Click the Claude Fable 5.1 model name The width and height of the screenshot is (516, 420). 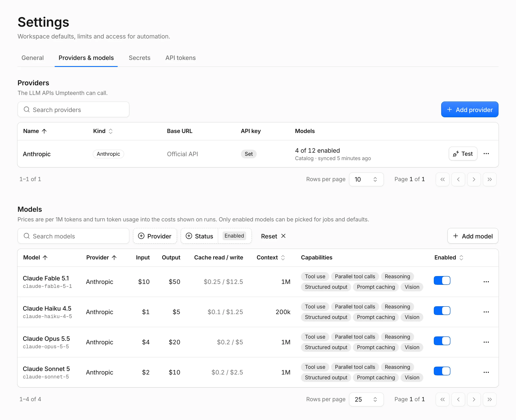(x=46, y=278)
